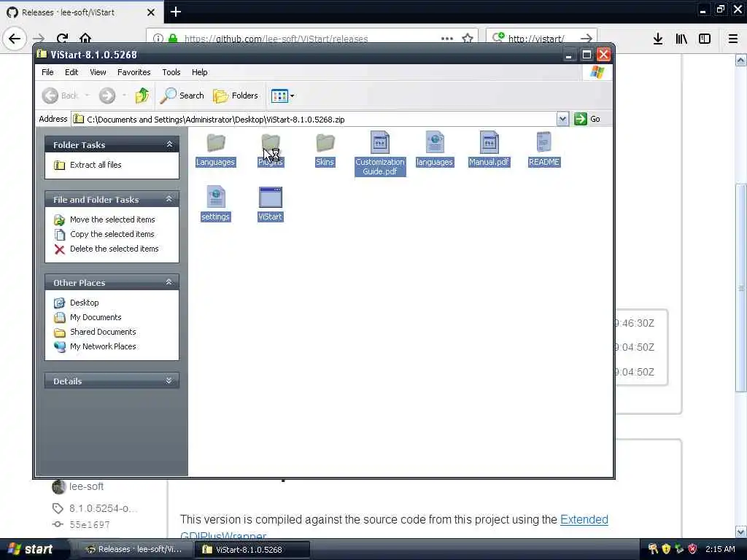Open browser downloads icon
The height and width of the screenshot is (560, 747).
pos(657,39)
